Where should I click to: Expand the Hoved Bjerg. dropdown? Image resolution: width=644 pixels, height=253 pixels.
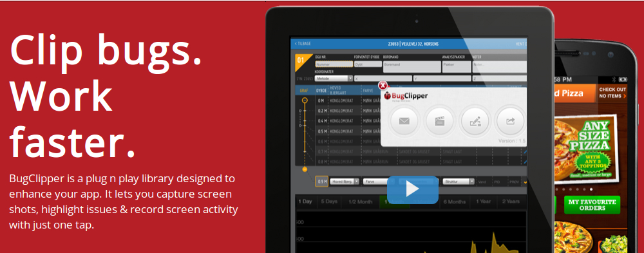[x=345, y=181]
